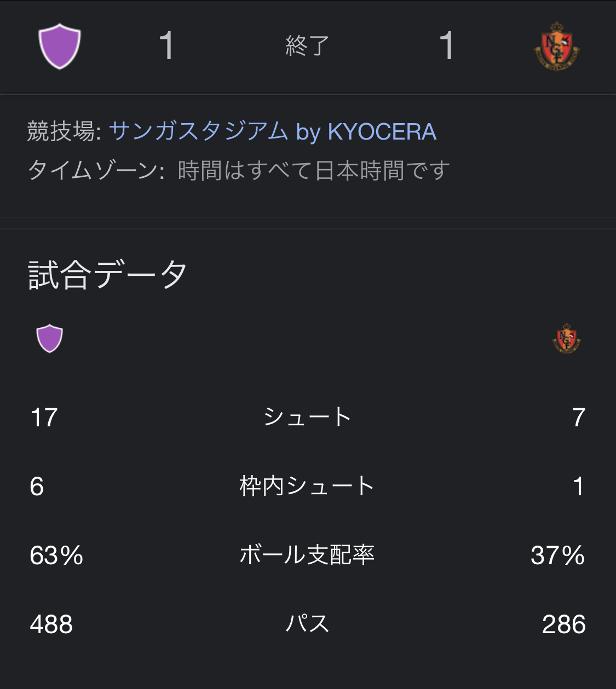Tap the home team's 17 shots value
This screenshot has width=616, height=689.
[x=44, y=418]
